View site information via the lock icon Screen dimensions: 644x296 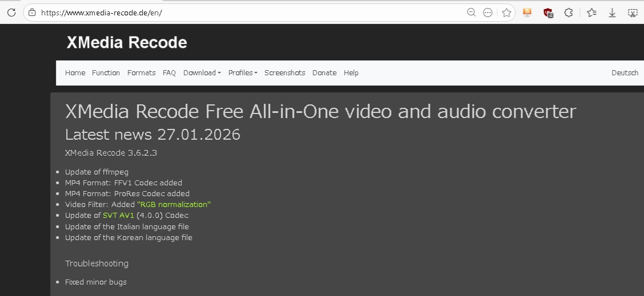point(32,13)
